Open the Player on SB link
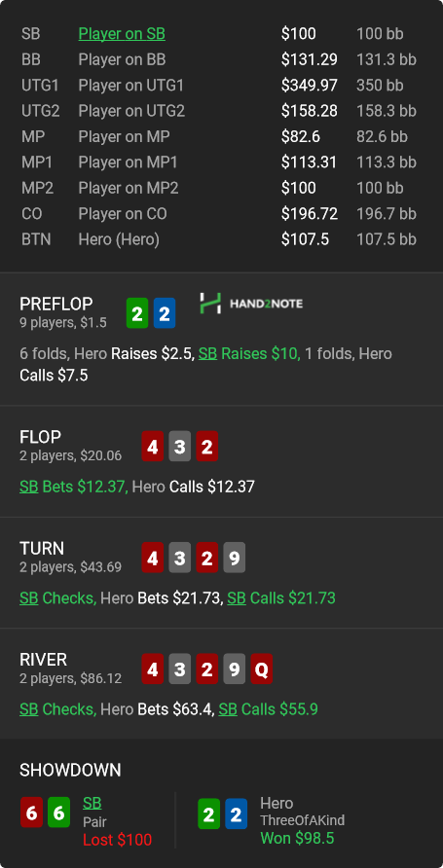This screenshot has height=868, width=443. pyautogui.click(x=122, y=34)
